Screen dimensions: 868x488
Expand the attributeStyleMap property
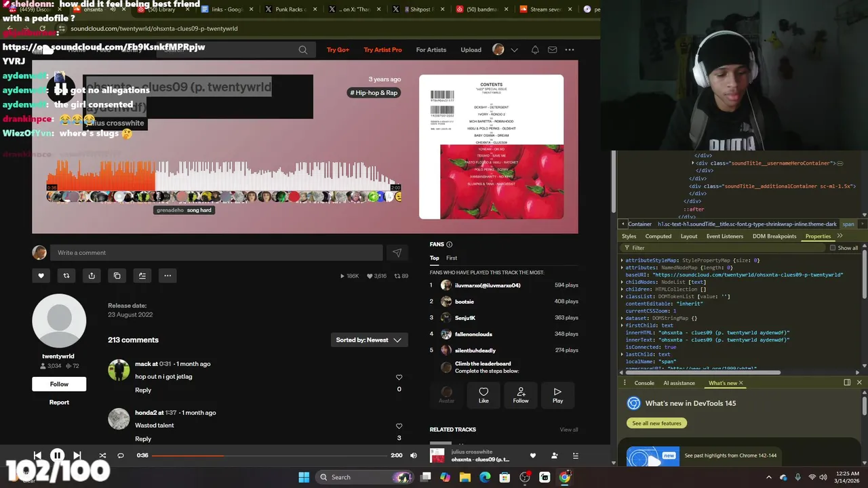(622, 260)
